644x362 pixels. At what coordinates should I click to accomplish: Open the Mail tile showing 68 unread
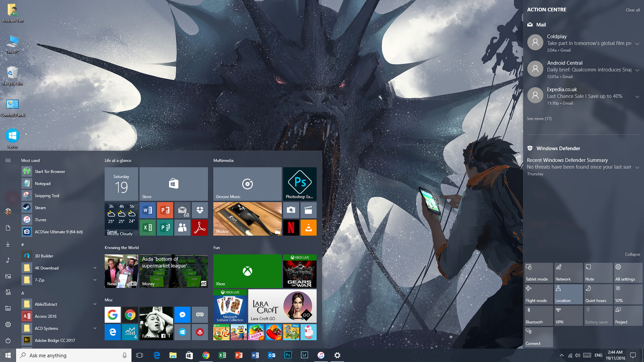pyautogui.click(x=182, y=210)
